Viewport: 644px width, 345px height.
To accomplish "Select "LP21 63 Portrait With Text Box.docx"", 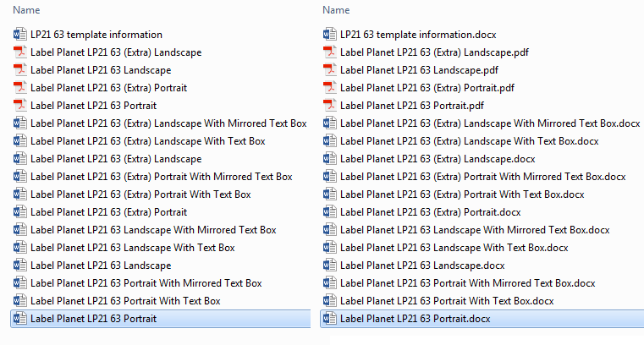I will 447,301.
